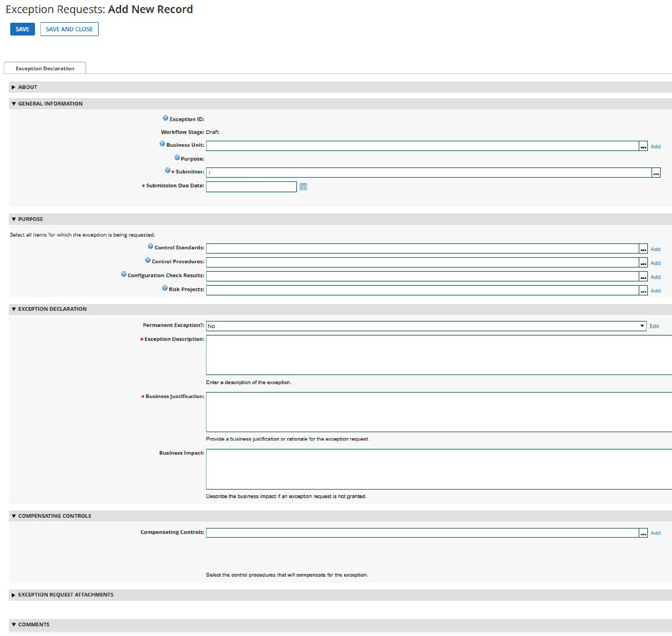Click the Submitter field help icon
Image resolution: width=672 pixels, height=636 pixels.
pos(168,171)
